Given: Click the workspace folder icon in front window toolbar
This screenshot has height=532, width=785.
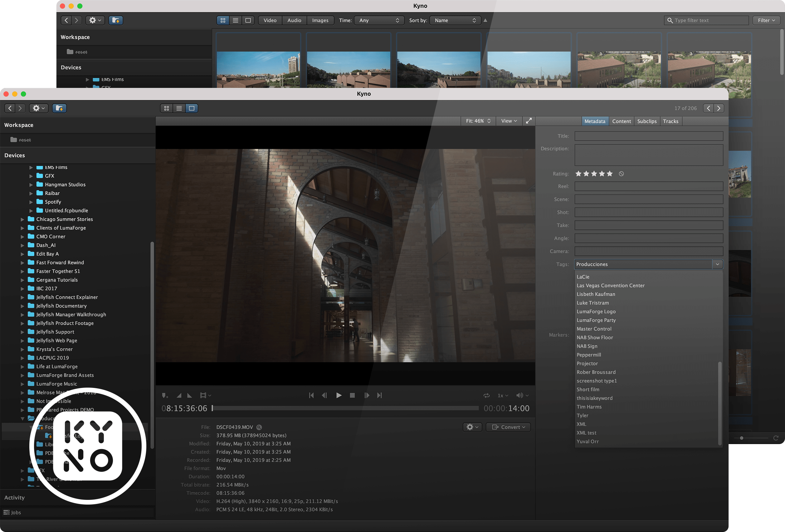Looking at the screenshot, I should [x=60, y=108].
